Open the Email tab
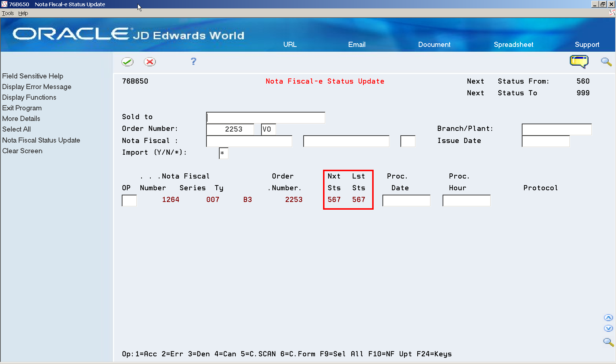 357,44
